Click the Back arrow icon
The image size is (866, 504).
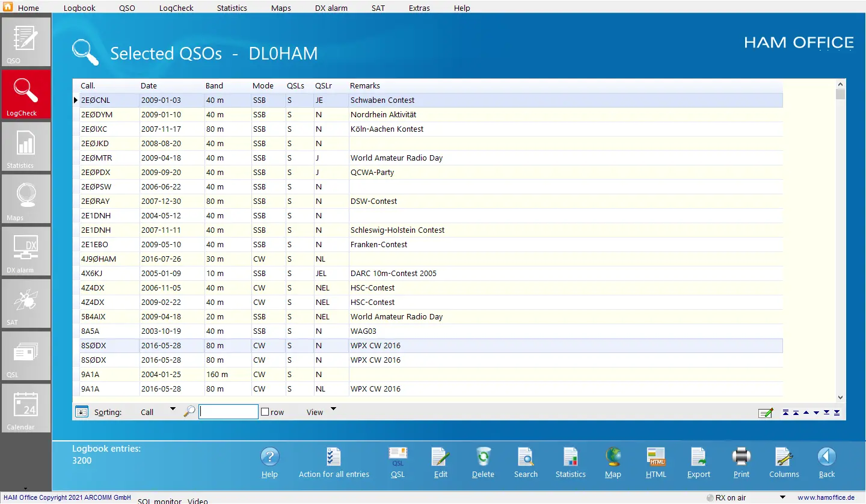coord(827,457)
